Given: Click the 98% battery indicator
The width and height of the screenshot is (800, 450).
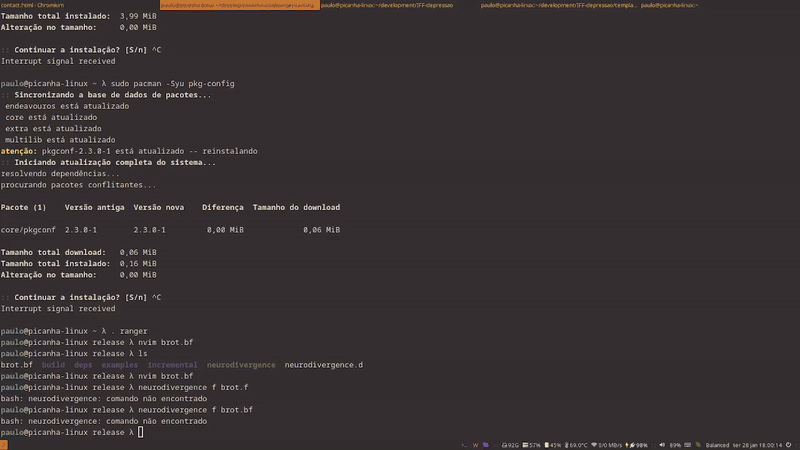Looking at the screenshot, I should click(x=638, y=445).
